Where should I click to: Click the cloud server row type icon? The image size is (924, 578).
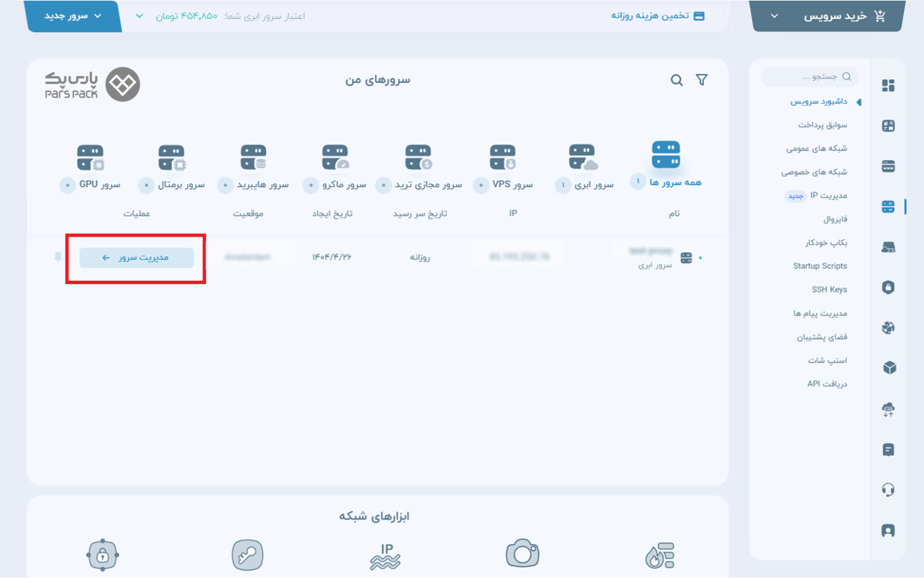tap(686, 258)
